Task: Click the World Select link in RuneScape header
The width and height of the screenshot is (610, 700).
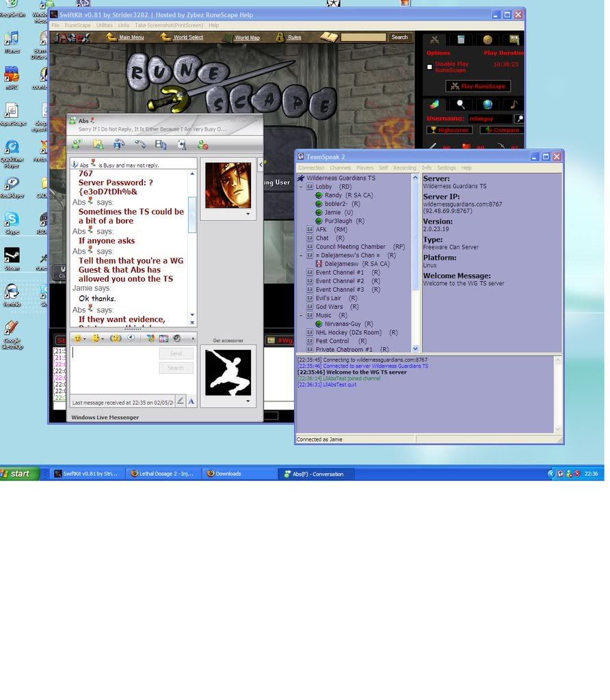Action: [188, 38]
